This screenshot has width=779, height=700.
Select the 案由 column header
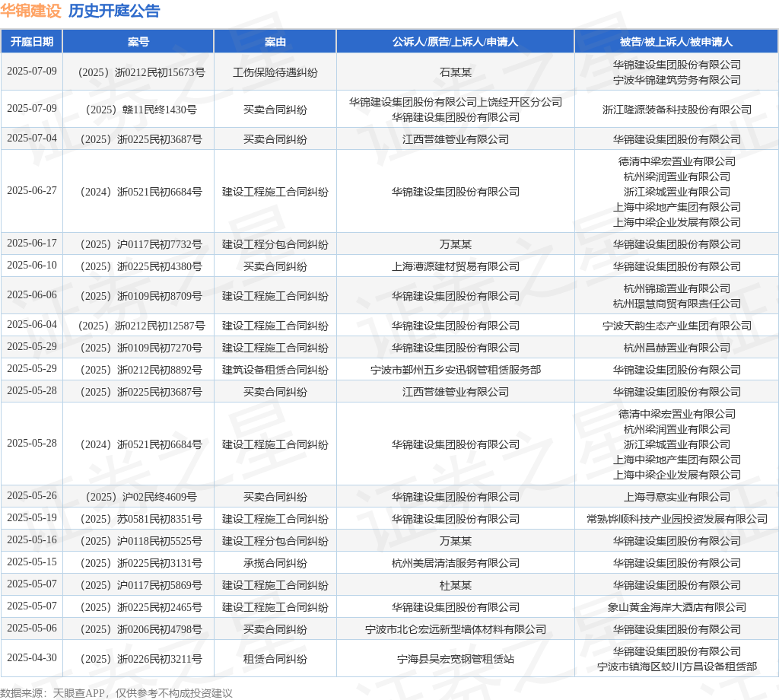(275, 42)
